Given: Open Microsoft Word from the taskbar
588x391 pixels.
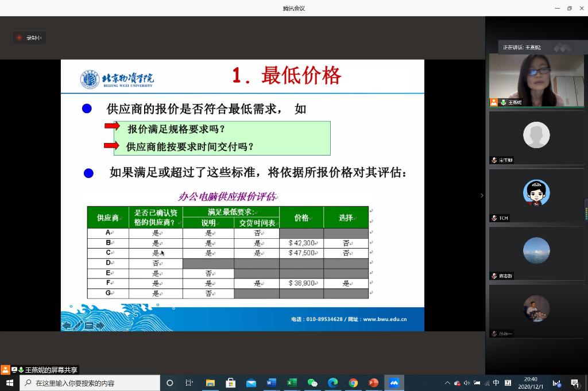Looking at the screenshot, I should click(x=272, y=383).
